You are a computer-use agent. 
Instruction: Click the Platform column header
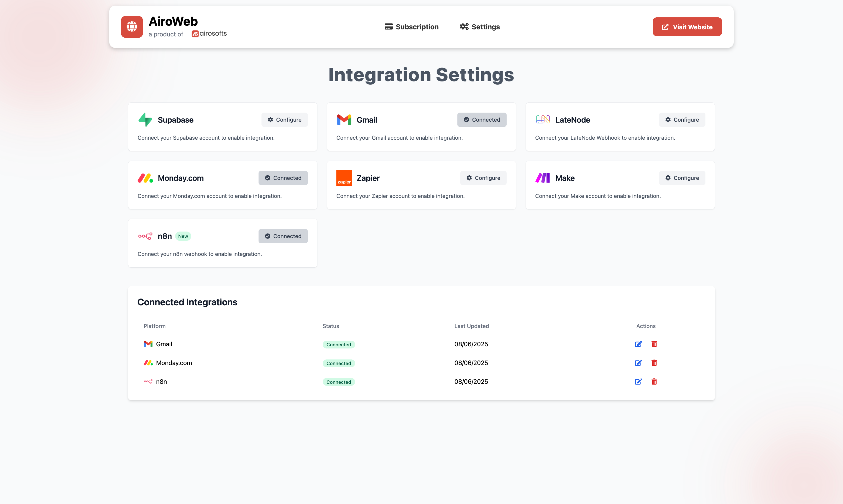click(155, 326)
